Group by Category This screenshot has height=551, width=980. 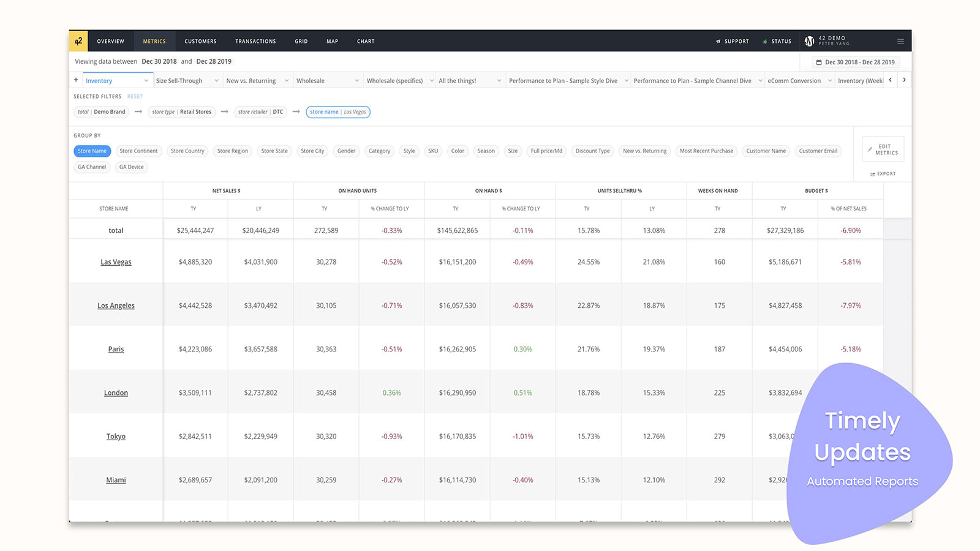click(x=379, y=151)
